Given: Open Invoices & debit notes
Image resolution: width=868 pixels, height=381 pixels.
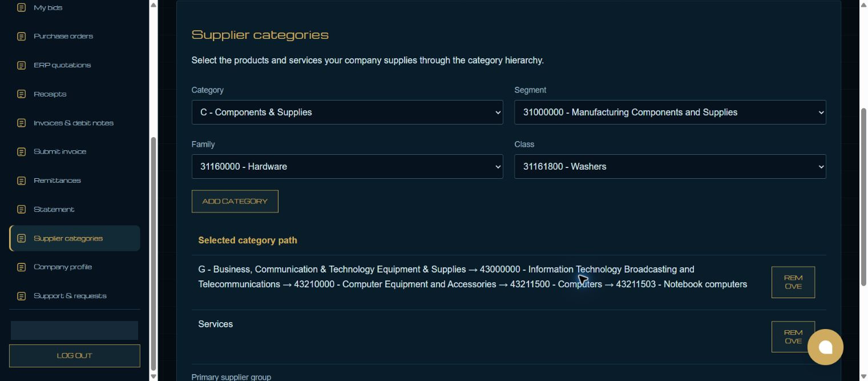Looking at the screenshot, I should coord(74,123).
